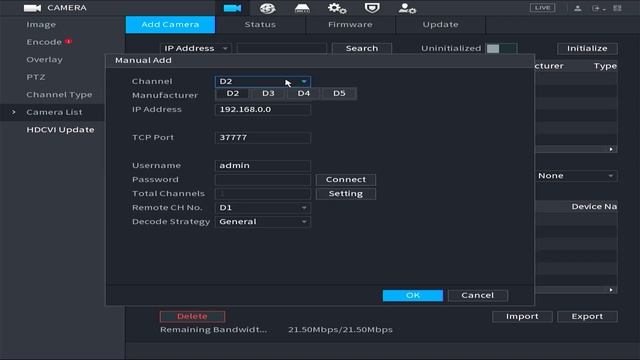The width and height of the screenshot is (640, 360).
Task: Click the search text field beside IP Address
Action: coord(282,49)
